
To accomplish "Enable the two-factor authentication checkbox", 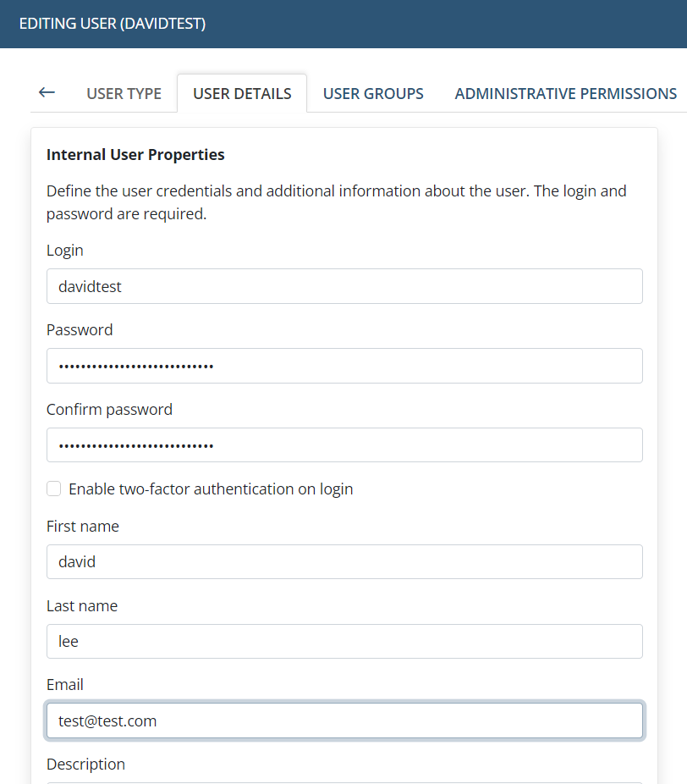I will 54,489.
